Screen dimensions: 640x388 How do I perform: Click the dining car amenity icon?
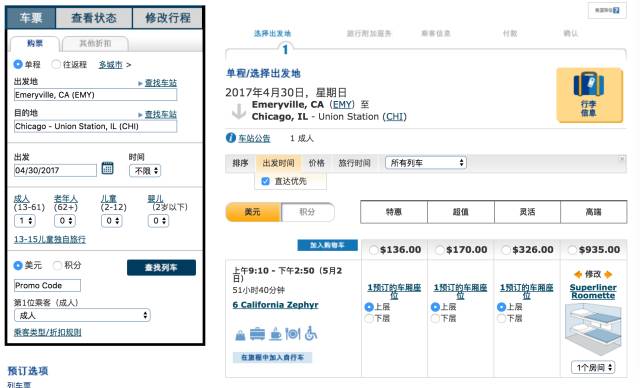[x=293, y=334]
